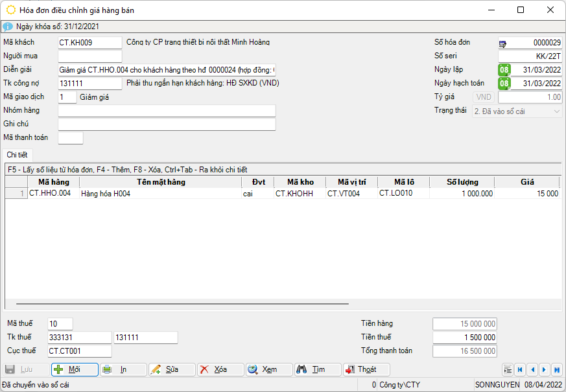This screenshot has width=566, height=392.
Task: Click the VND currency selector
Action: tap(484, 97)
